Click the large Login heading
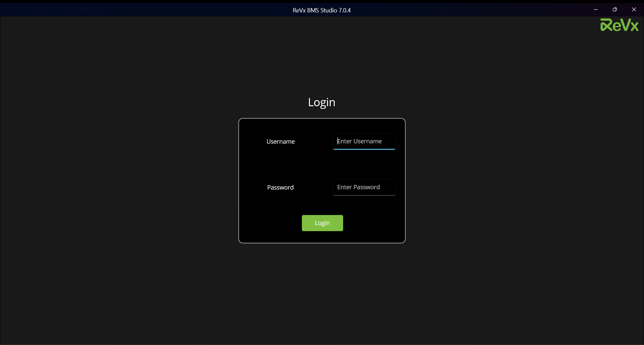Viewport: 644px width, 345px height. click(321, 102)
